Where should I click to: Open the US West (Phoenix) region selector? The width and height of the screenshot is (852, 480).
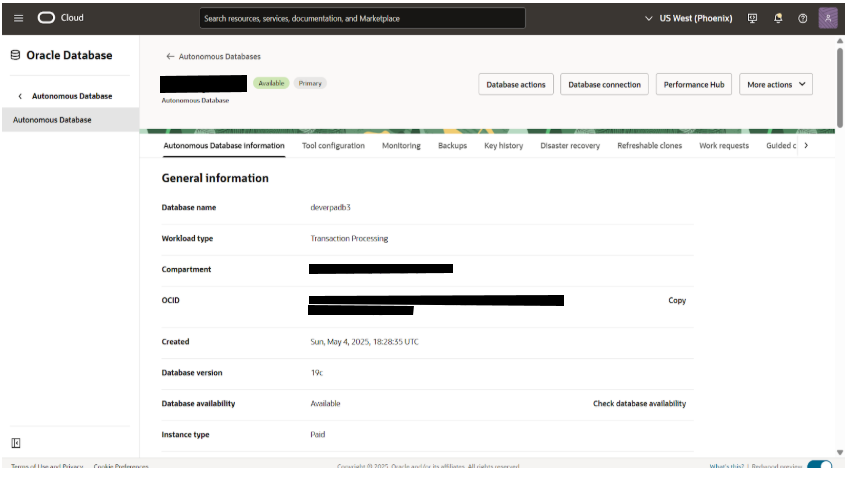[x=688, y=18]
